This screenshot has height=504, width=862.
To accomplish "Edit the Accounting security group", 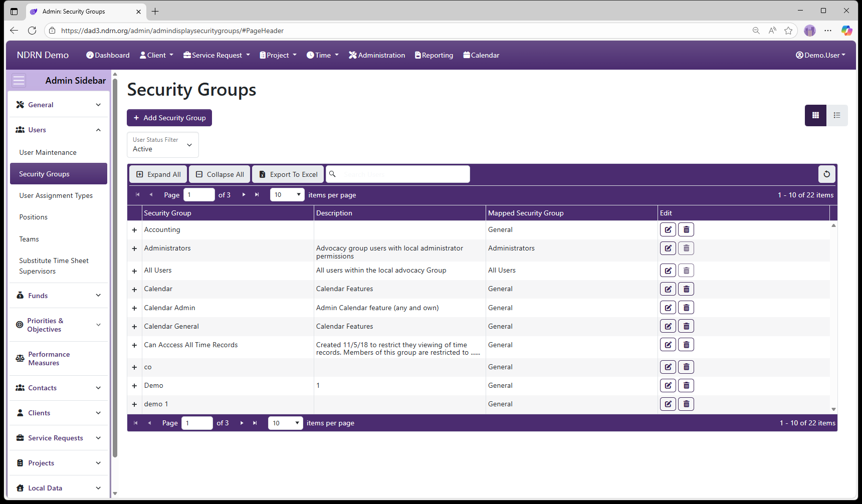I will pos(668,229).
